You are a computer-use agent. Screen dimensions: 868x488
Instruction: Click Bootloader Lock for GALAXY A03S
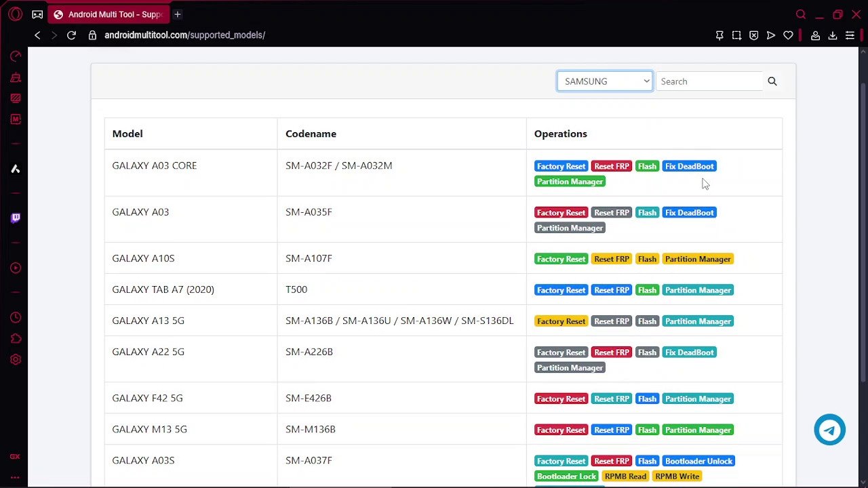[566, 476]
